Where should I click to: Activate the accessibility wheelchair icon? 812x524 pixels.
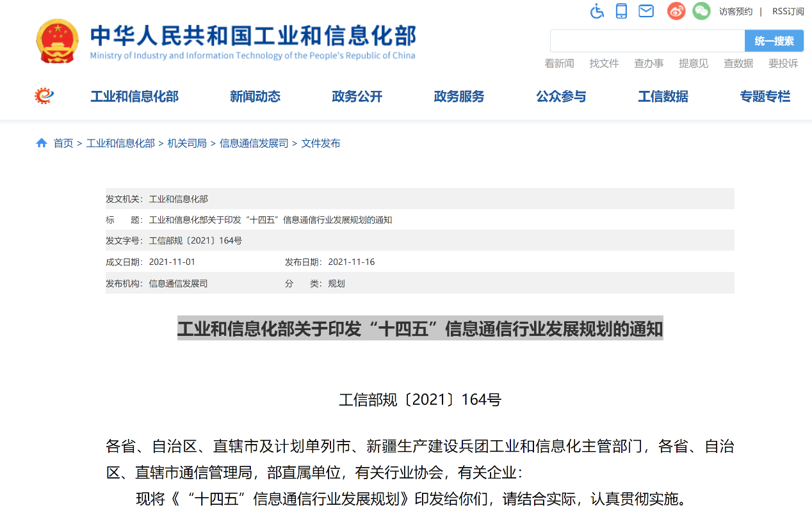pyautogui.click(x=597, y=11)
